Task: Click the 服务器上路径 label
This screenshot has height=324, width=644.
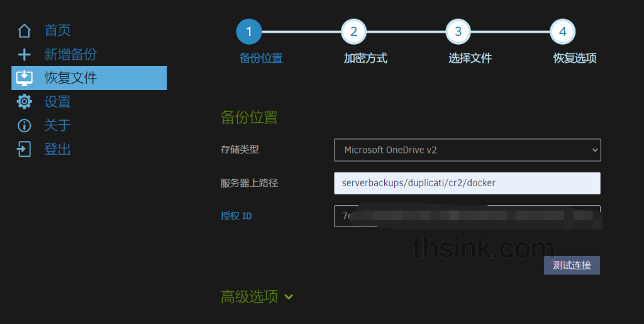Action: pos(249,182)
